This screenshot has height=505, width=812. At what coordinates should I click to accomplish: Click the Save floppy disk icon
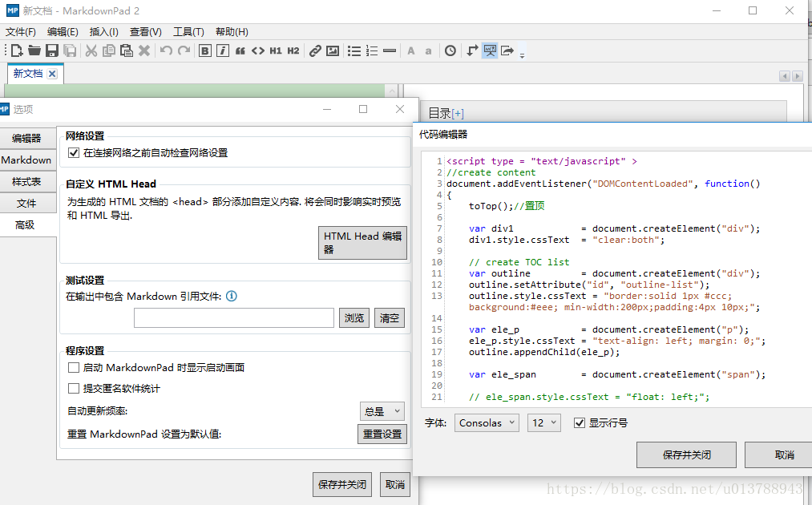52,50
